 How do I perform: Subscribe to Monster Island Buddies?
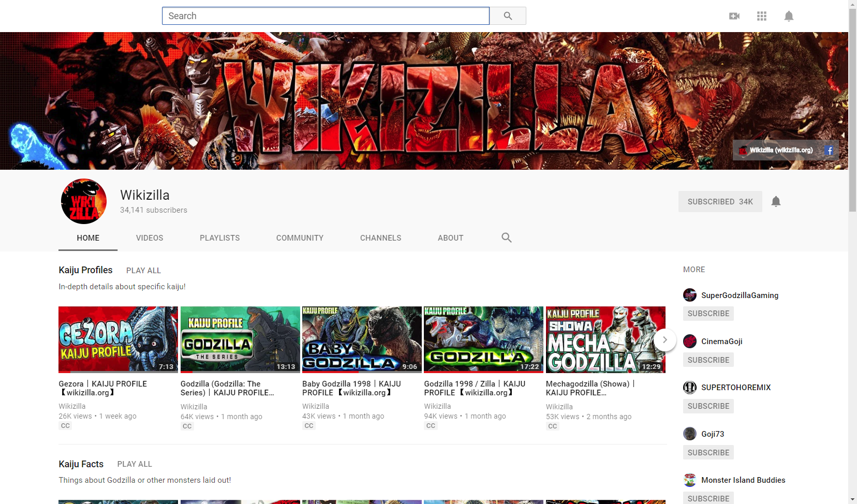[x=708, y=498]
